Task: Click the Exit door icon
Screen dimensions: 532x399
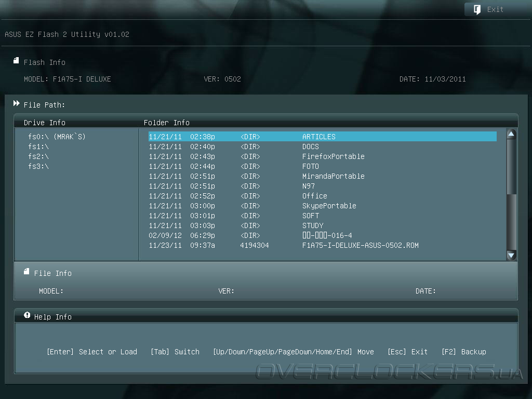Action: [x=477, y=9]
